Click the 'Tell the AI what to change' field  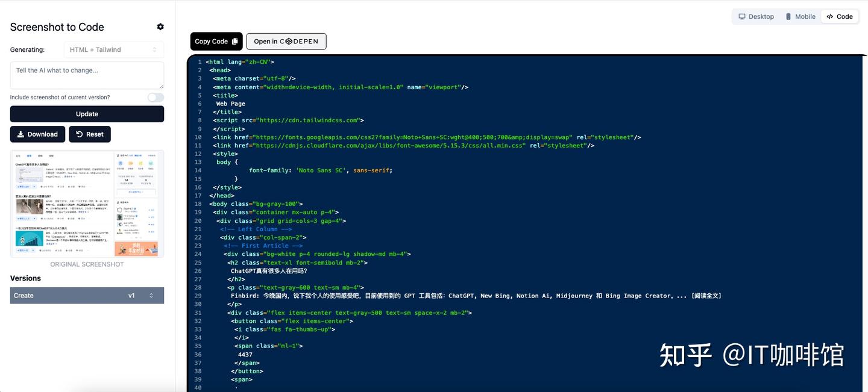(x=86, y=75)
